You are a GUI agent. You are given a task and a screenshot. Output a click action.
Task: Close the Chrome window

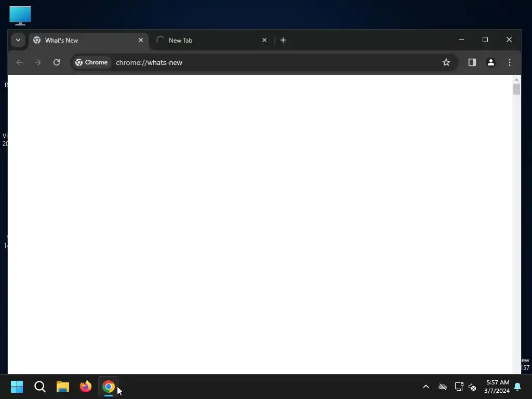coord(509,39)
